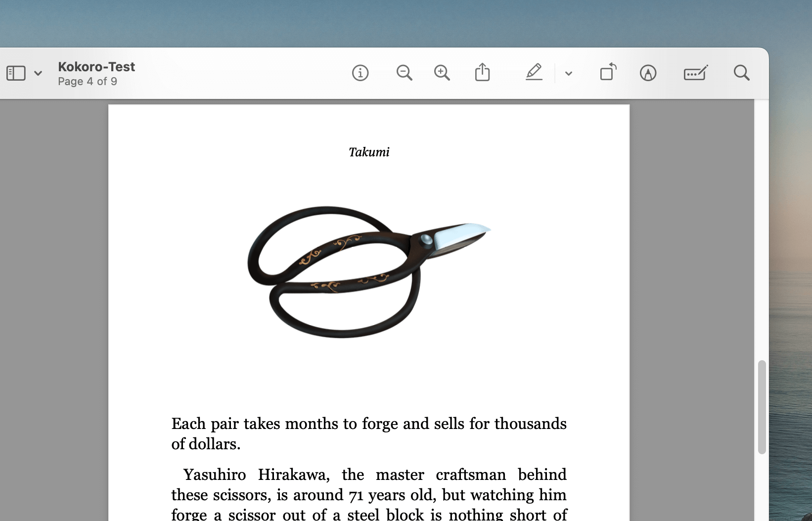Open the Share menu

click(x=482, y=73)
